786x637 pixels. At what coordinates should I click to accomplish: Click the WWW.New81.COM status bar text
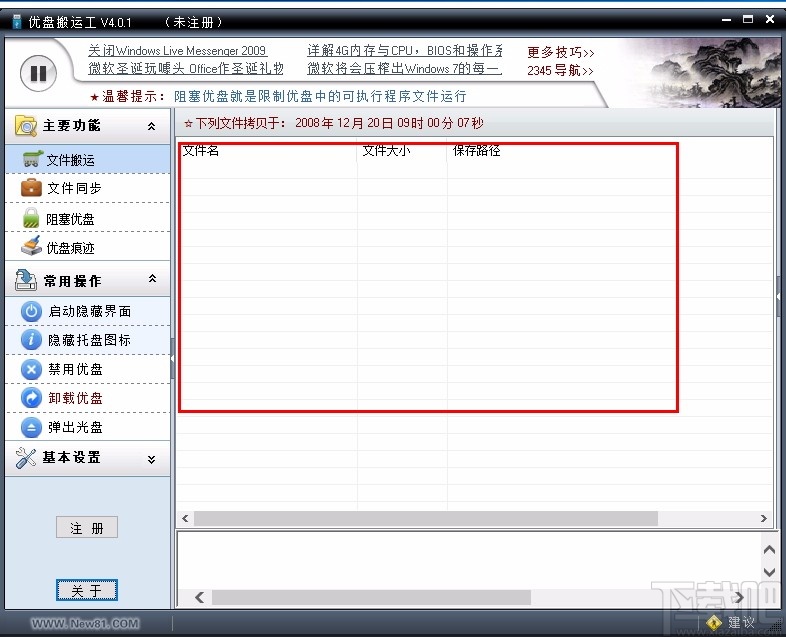point(85,623)
